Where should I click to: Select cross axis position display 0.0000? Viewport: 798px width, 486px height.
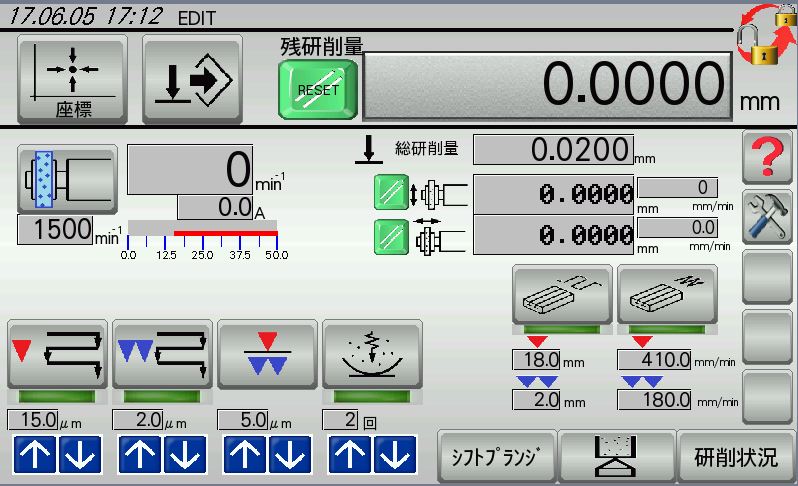[x=553, y=235]
